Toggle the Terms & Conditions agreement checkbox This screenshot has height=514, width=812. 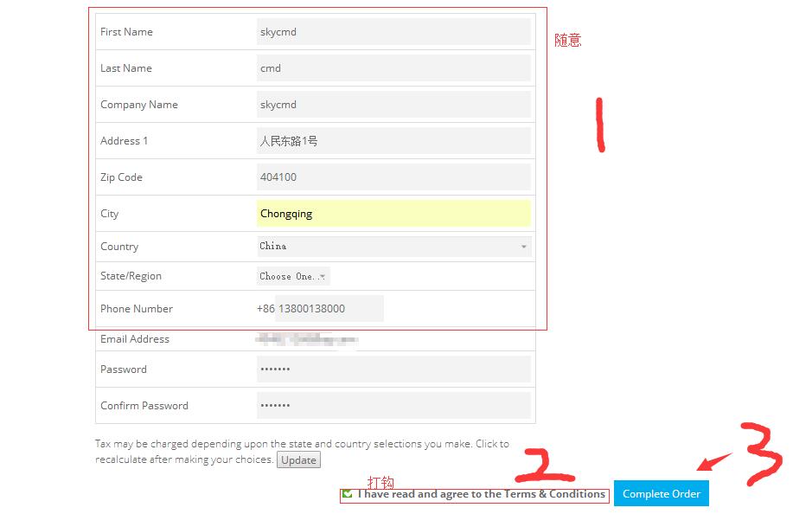tap(348, 494)
